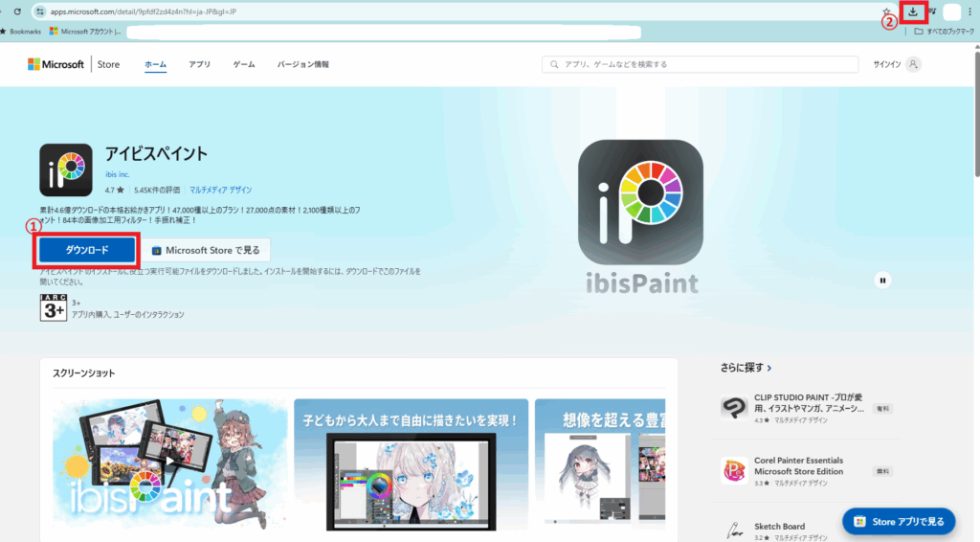Click 5.45K件の評価 ratings count
Image resolution: width=980 pixels, height=542 pixels.
157,190
